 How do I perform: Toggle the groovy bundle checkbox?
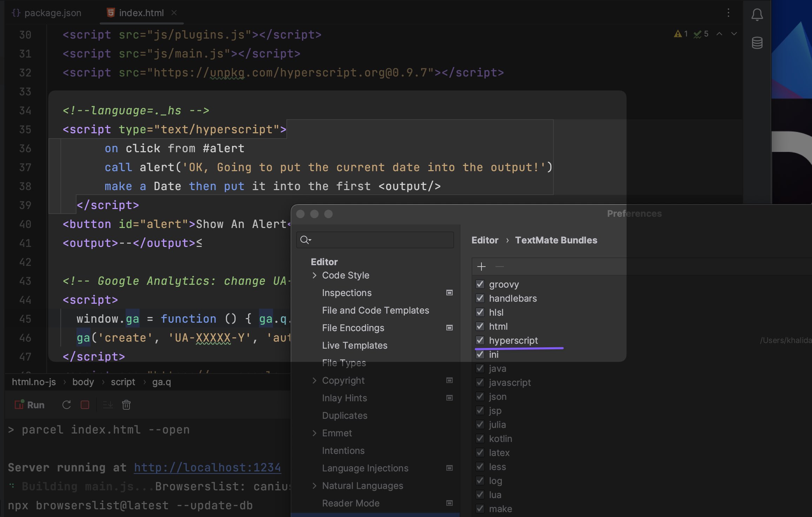click(x=480, y=284)
